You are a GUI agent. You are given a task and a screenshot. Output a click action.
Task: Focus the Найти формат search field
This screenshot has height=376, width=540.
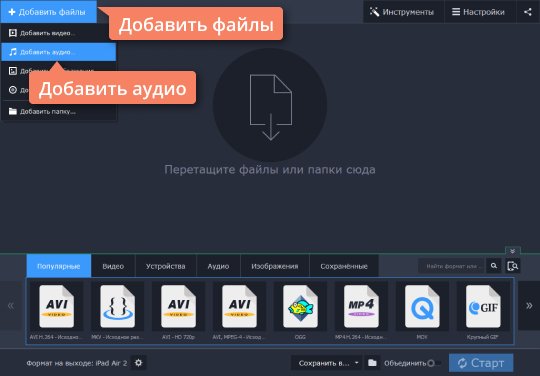[452, 266]
